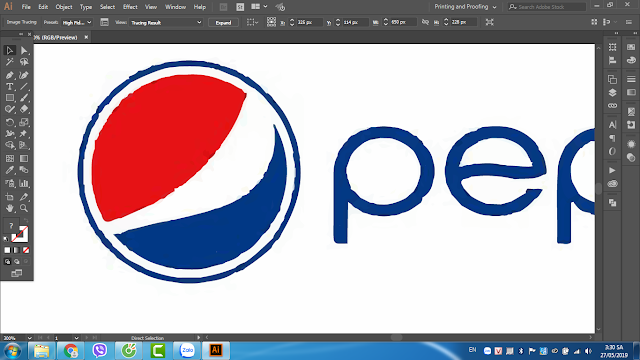Select the Puppet Warp pin tool
Viewport: 640px width, 360px height.
click(24, 133)
